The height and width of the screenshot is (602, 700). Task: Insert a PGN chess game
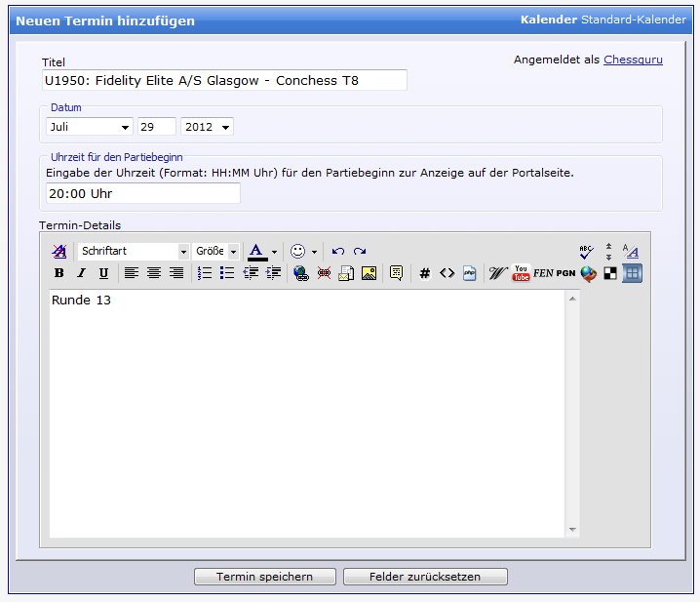(565, 273)
